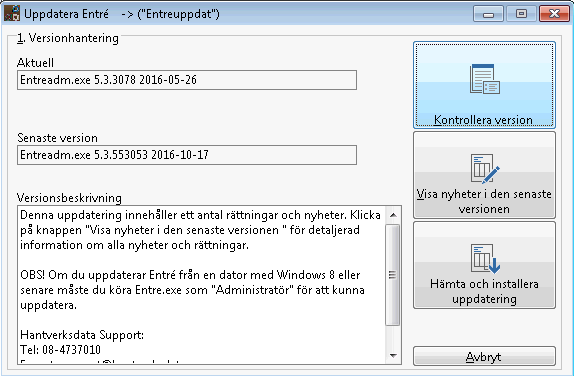Click the Senaste version field
Image resolution: width=574 pixels, height=376 pixels.
pyautogui.click(x=187, y=155)
